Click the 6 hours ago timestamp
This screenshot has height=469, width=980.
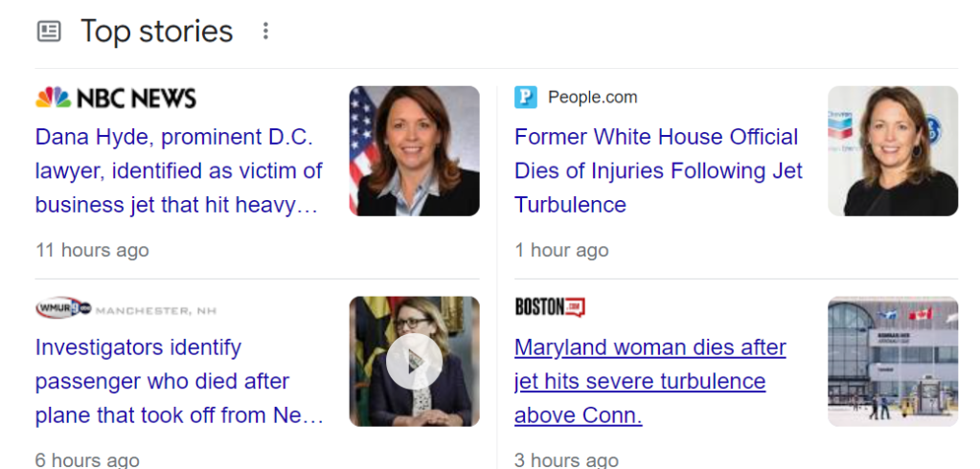(87, 460)
